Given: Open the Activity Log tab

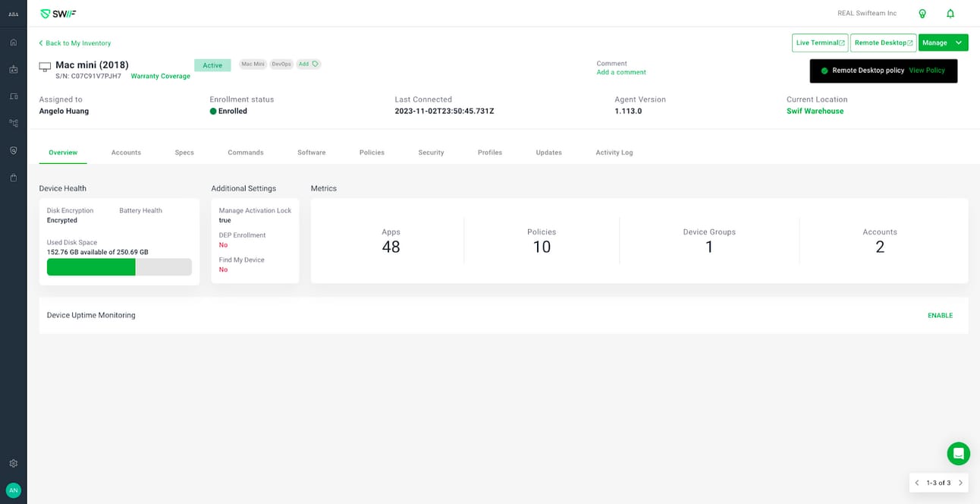Looking at the screenshot, I should point(614,153).
